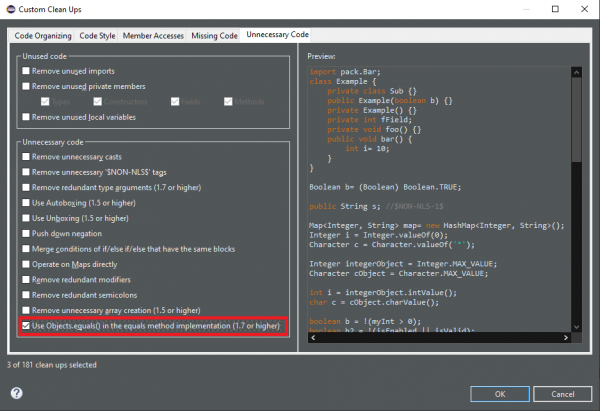
Task: Enable Use Autoboxing (1.5 or higher)
Action: pos(26,203)
